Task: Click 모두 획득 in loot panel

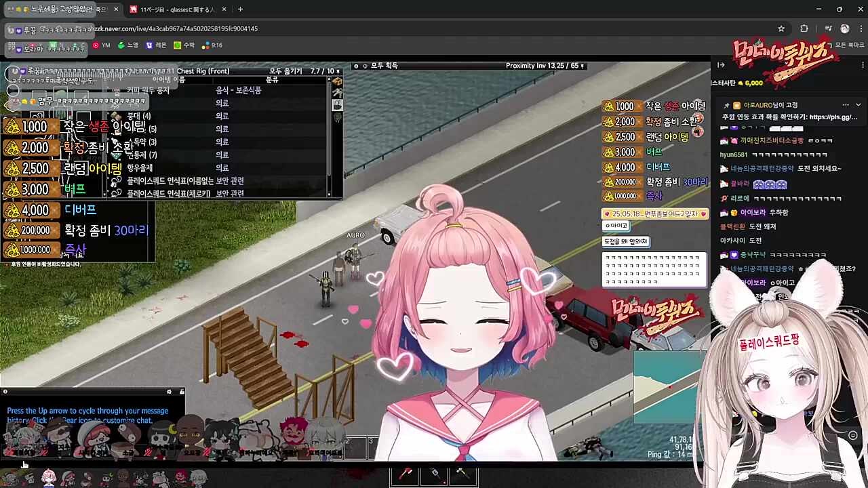Action: point(384,66)
